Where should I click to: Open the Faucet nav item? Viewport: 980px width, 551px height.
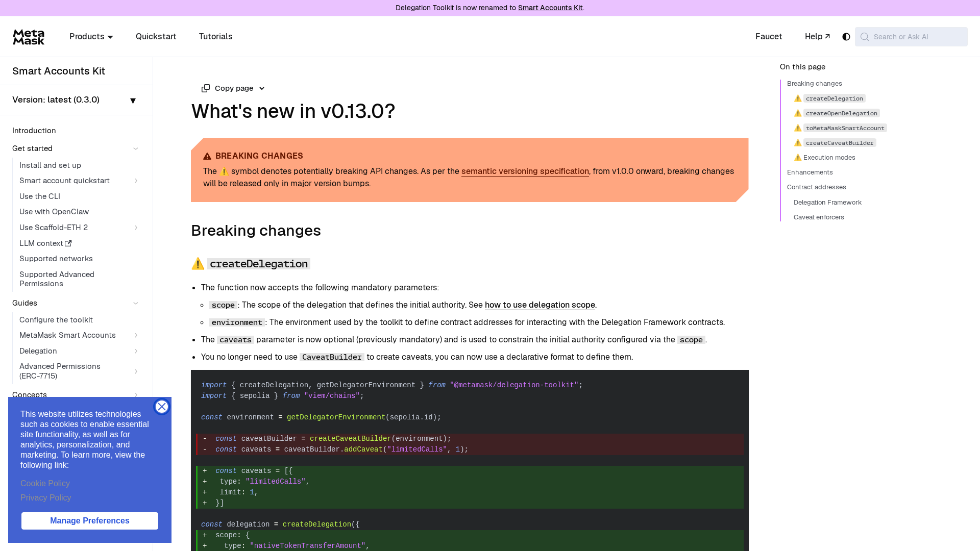769,36
